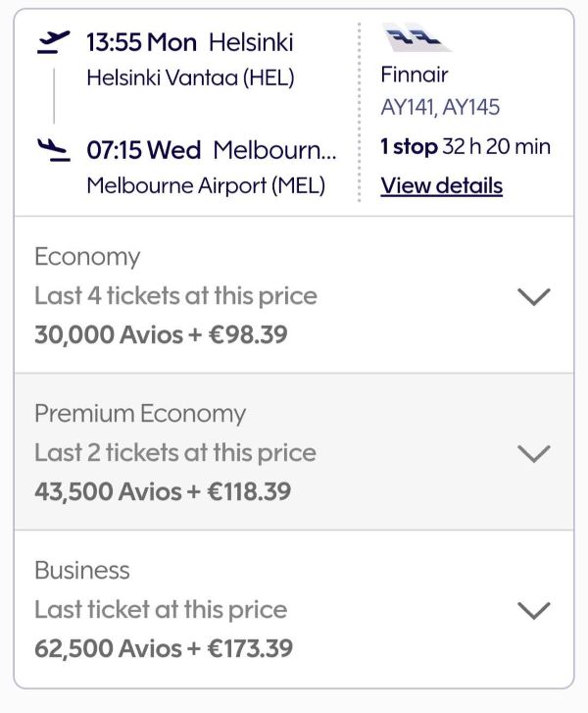Click the Finnair airline name text

click(x=415, y=75)
